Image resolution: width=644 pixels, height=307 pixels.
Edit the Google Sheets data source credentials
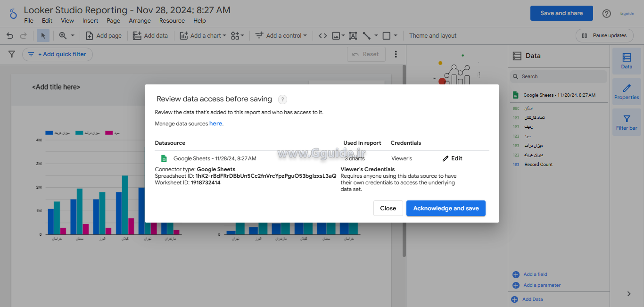[452, 158]
